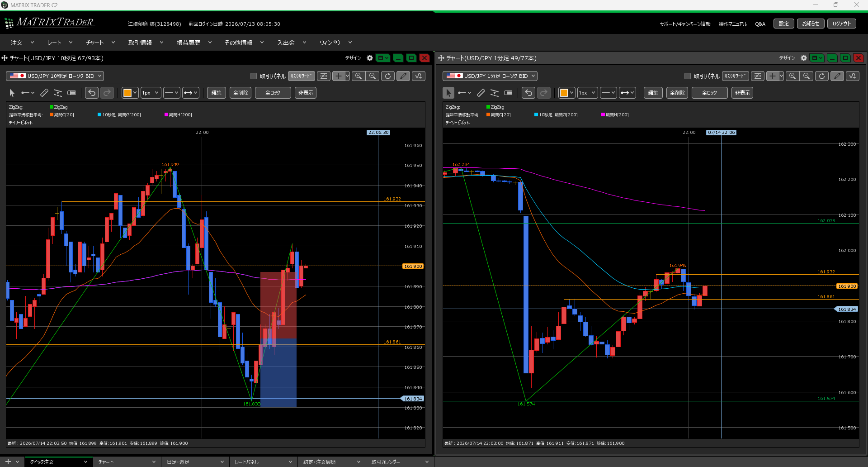
Task: Refresh the 10秒足 chart
Action: pos(388,76)
